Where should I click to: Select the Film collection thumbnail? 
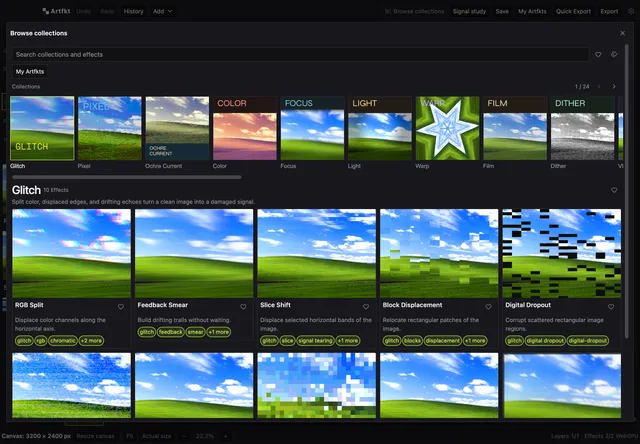click(515, 128)
